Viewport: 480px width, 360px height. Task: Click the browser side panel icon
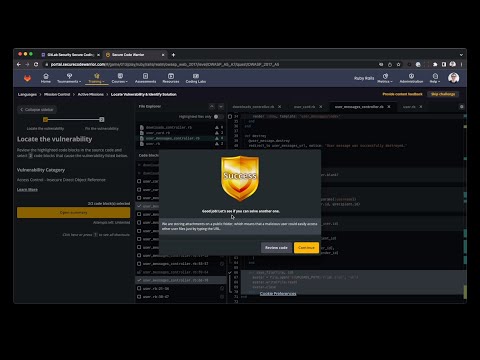(444, 64)
